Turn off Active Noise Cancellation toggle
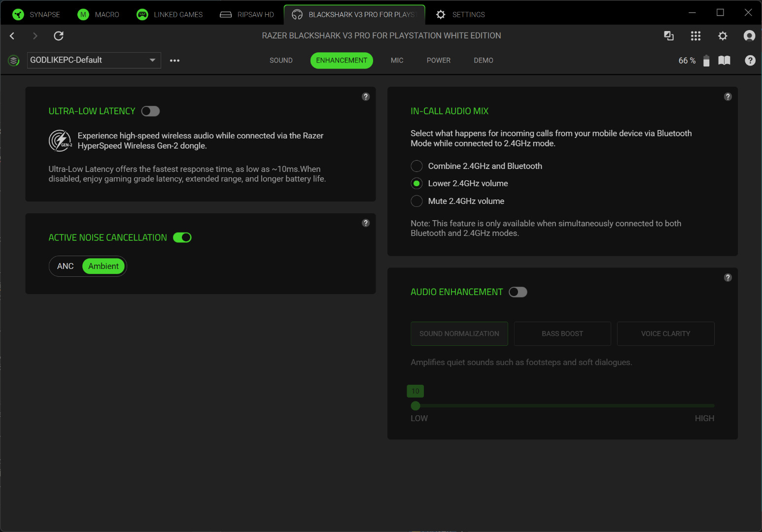This screenshot has width=762, height=532. click(182, 238)
